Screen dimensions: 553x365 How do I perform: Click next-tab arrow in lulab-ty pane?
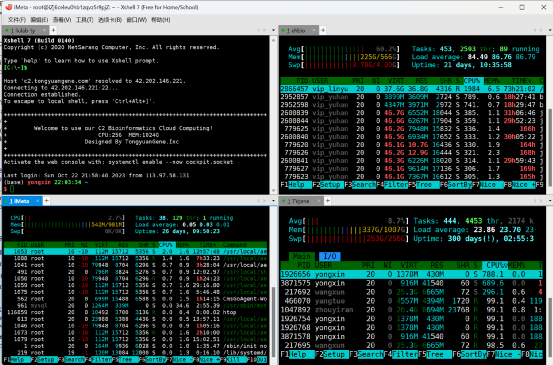(x=264, y=30)
